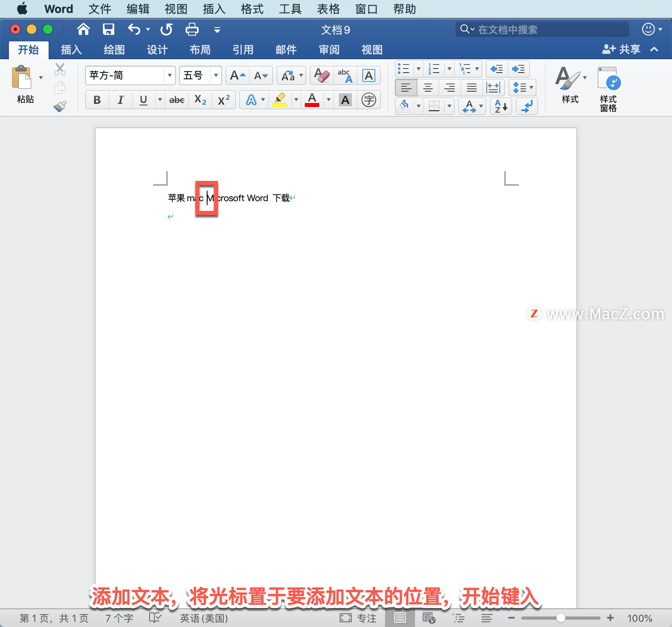The image size is (672, 627).
Task: Switch to web layout view in status bar
Action: [x=429, y=618]
